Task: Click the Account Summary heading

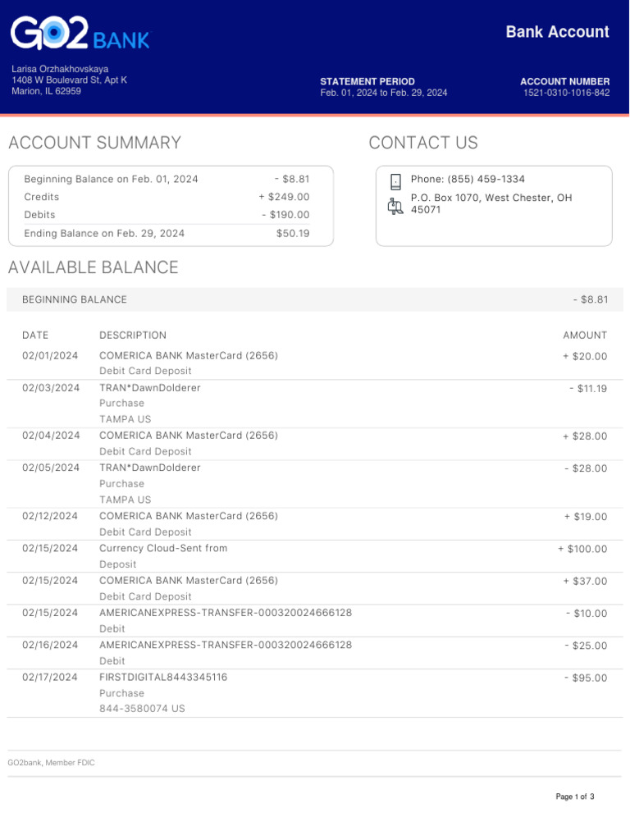Action: (x=94, y=143)
